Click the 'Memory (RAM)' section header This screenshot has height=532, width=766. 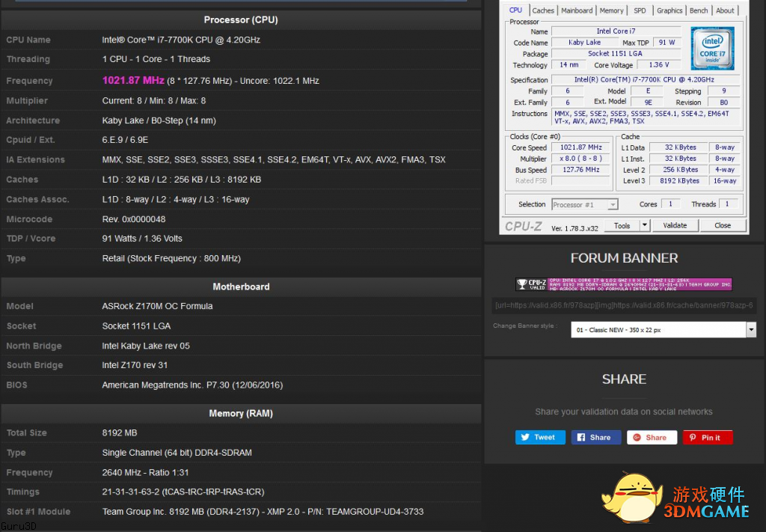pyautogui.click(x=241, y=413)
